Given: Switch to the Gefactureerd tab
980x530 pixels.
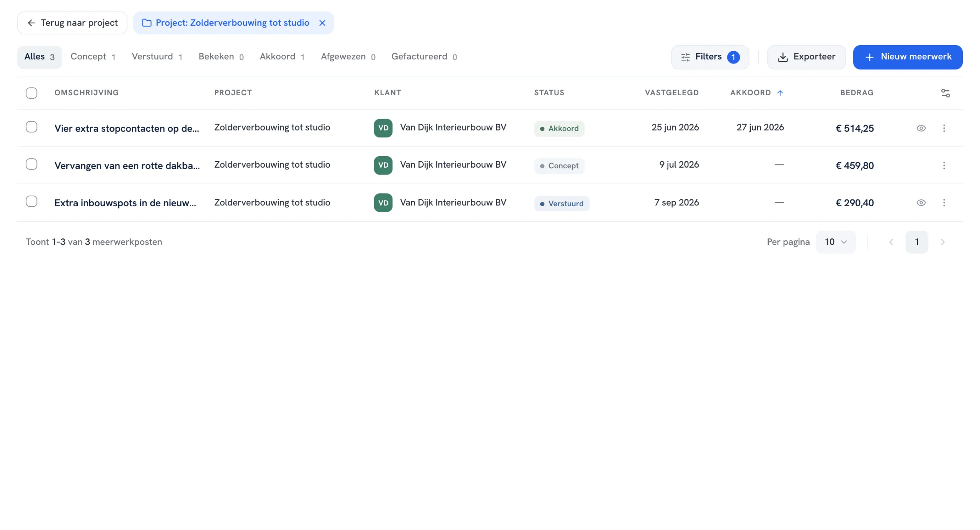Looking at the screenshot, I should 424,57.
